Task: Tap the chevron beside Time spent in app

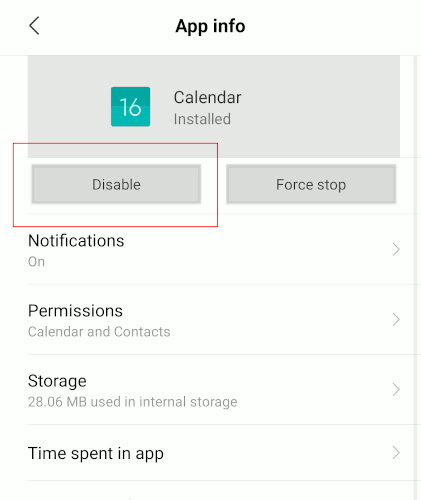Action: pos(396,453)
